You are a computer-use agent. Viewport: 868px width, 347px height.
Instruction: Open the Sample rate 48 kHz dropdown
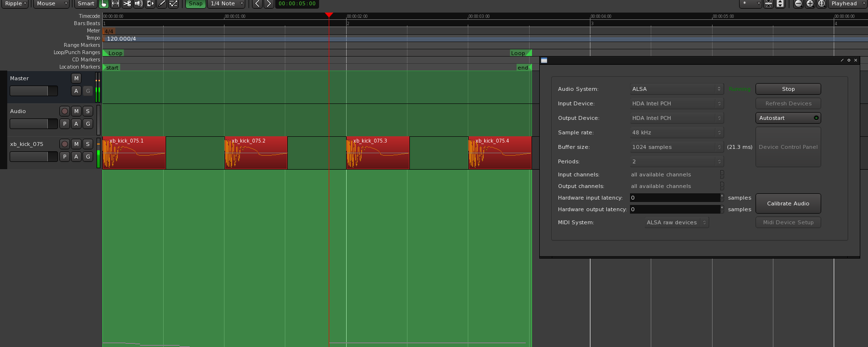tap(676, 132)
